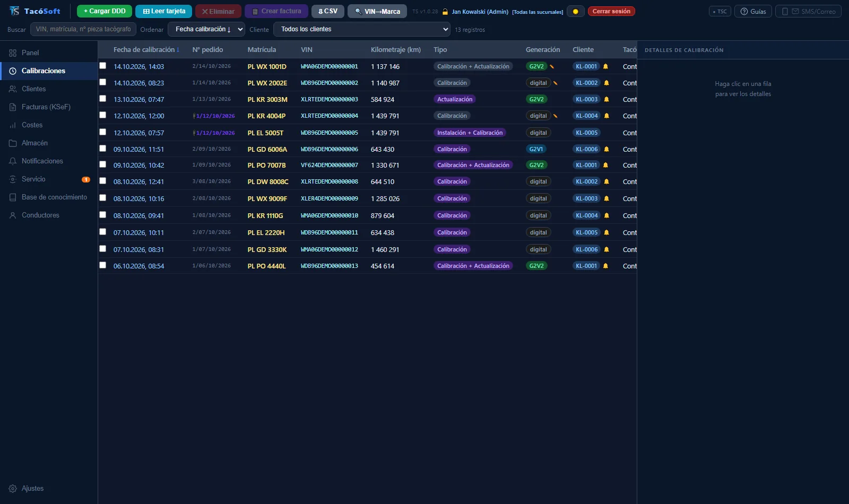The image size is (849, 504).
Task: Click the TSC status indicator
Action: coord(720,11)
